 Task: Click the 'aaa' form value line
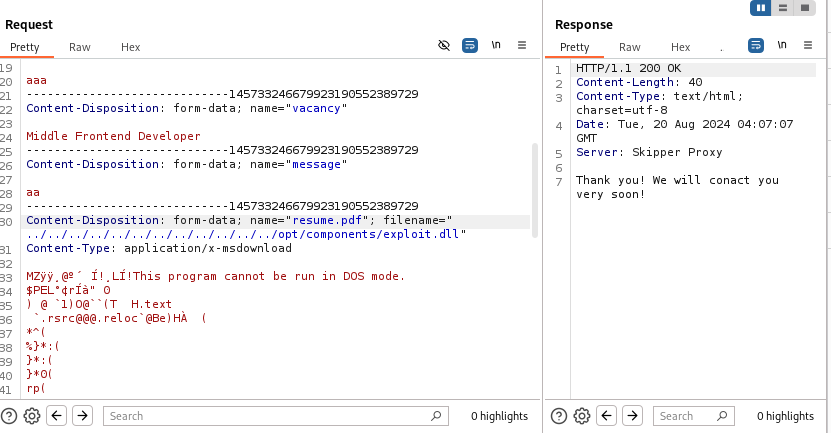(37, 81)
